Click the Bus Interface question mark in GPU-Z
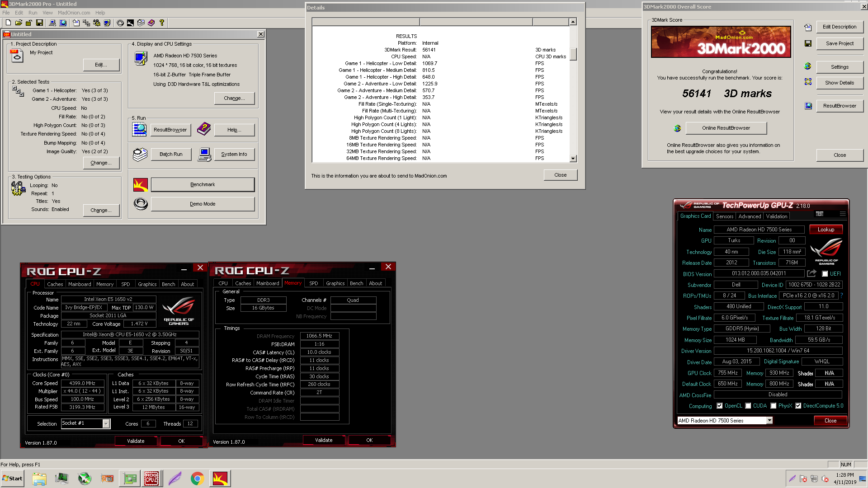Viewport: 868px width, 488px height. coord(841,296)
